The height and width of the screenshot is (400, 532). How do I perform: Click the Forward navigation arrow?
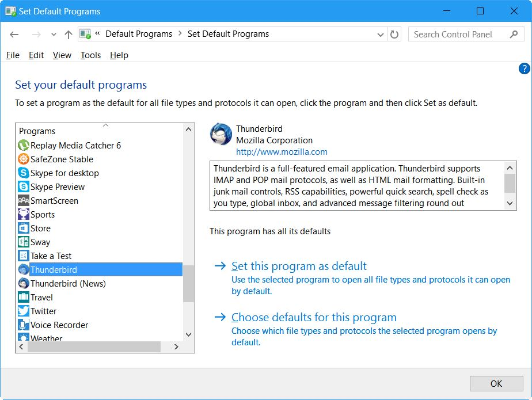36,35
